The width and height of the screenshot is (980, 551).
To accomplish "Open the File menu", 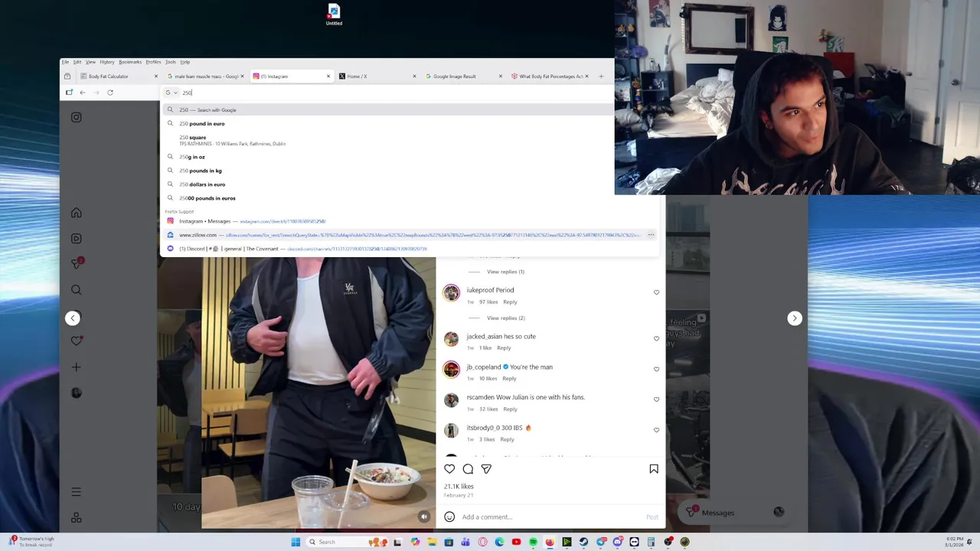I will coord(65,62).
